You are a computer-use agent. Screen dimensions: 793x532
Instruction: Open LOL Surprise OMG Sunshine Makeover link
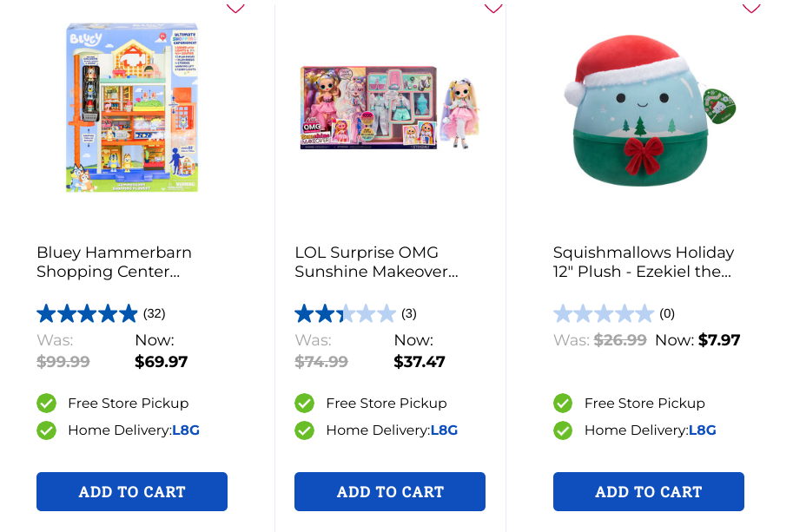coord(376,262)
